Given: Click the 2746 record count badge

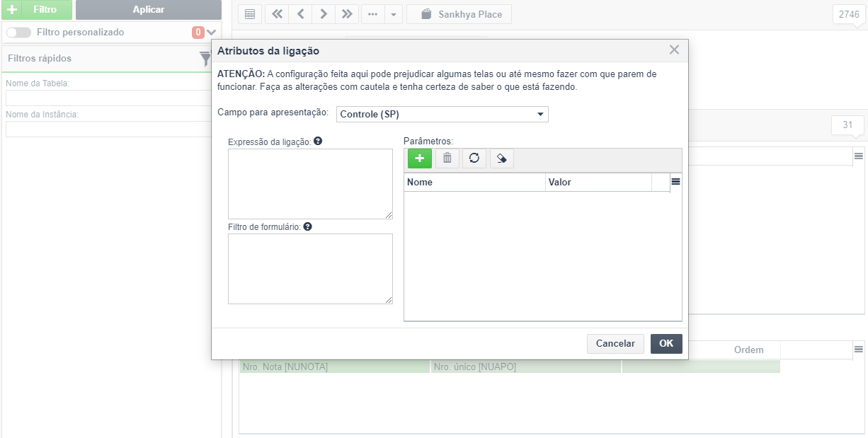Looking at the screenshot, I should tap(848, 14).
